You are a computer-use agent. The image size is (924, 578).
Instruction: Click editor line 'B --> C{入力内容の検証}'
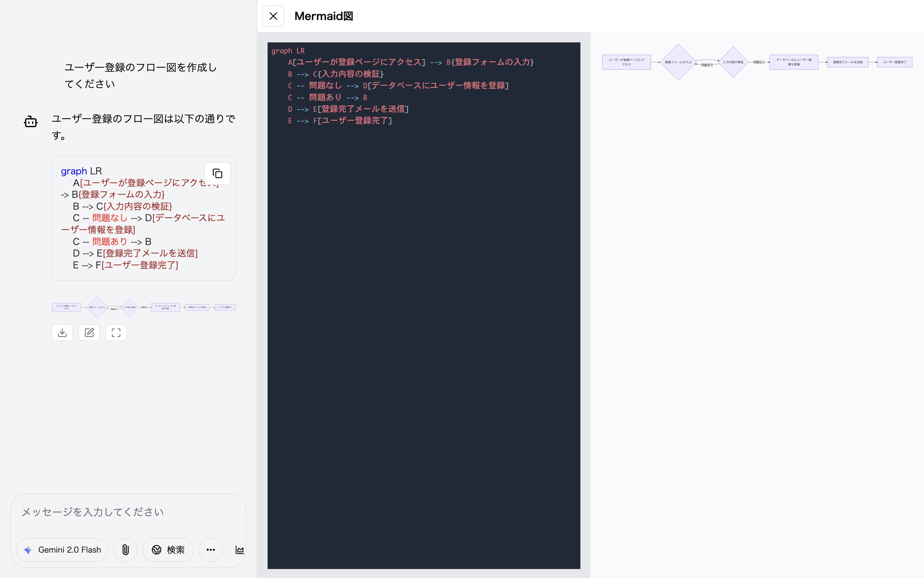(x=336, y=74)
